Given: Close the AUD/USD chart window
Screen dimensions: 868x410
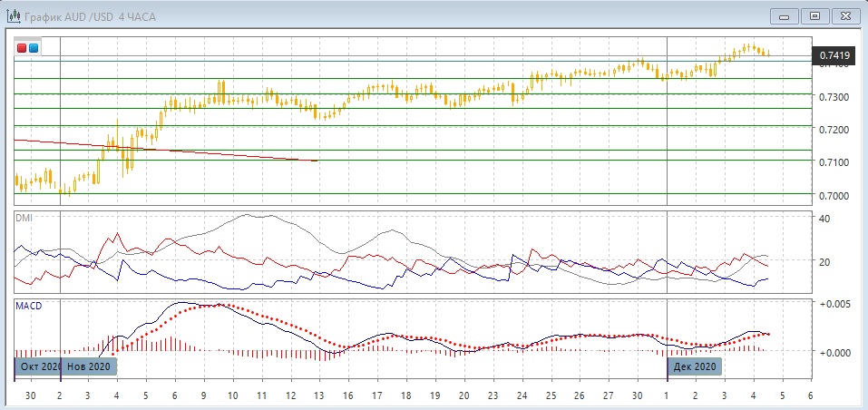Looking at the screenshot, I should [x=844, y=15].
